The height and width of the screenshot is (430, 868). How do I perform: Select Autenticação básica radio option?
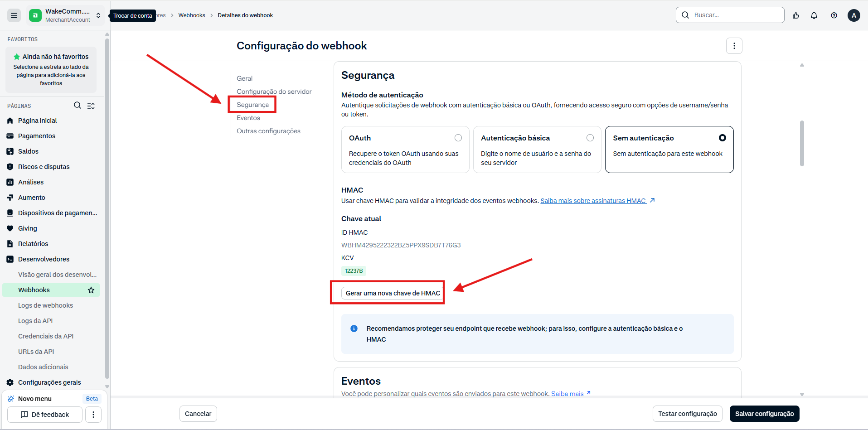pyautogui.click(x=537, y=150)
